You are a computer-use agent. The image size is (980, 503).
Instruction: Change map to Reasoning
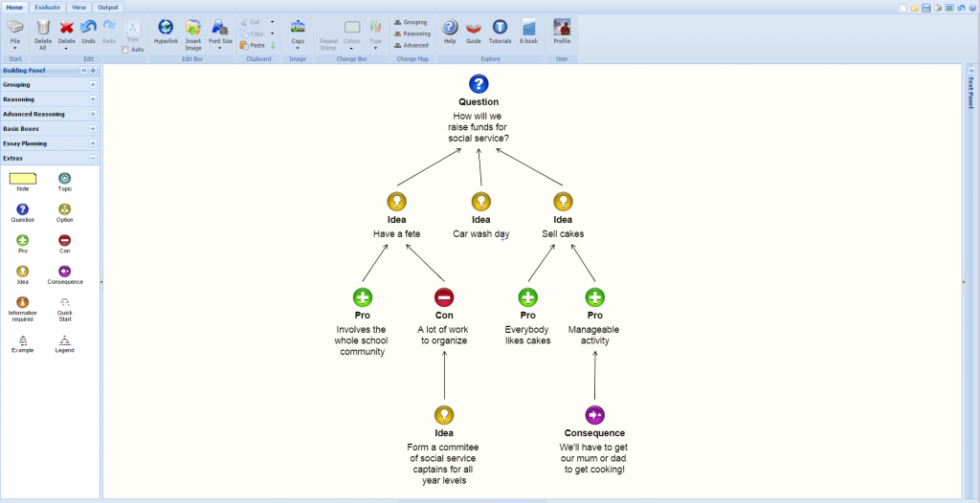pyautogui.click(x=412, y=33)
